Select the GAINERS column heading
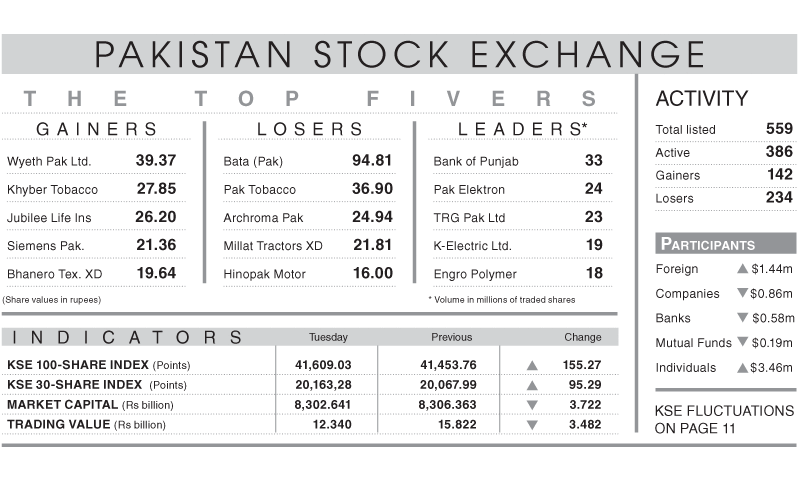 97,129
